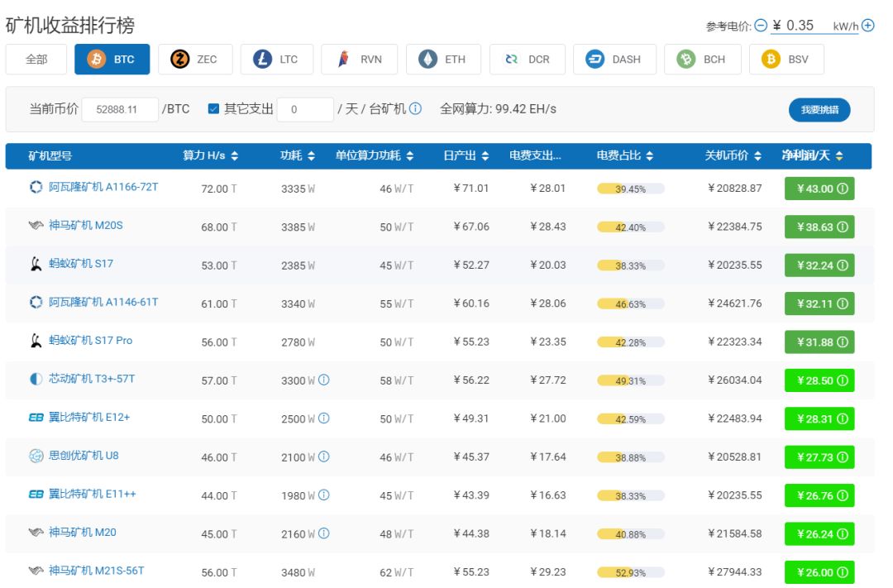Click the minus icon beside electricity price
This screenshot has width=893, height=588.
point(761,26)
